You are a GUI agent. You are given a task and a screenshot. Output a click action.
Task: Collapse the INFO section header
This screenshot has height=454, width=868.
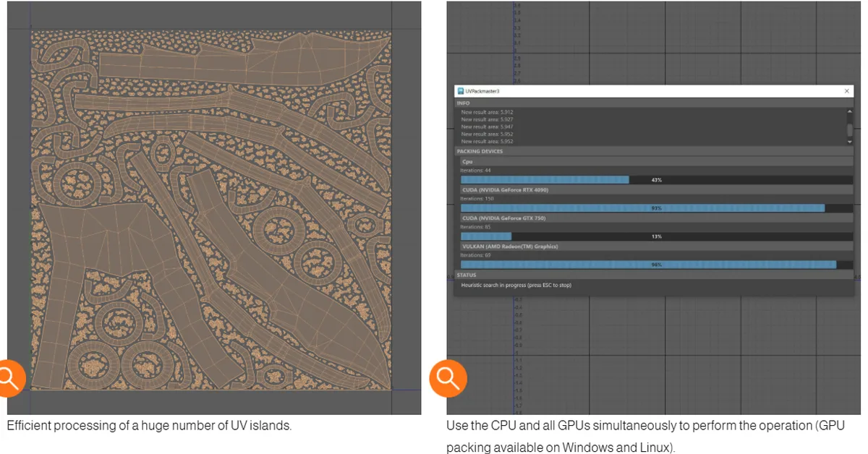point(465,102)
